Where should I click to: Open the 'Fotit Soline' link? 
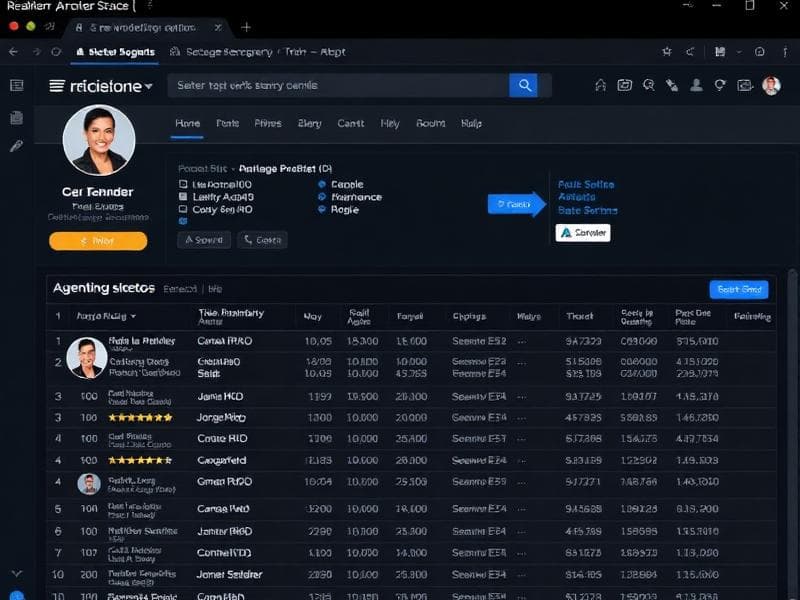click(586, 184)
